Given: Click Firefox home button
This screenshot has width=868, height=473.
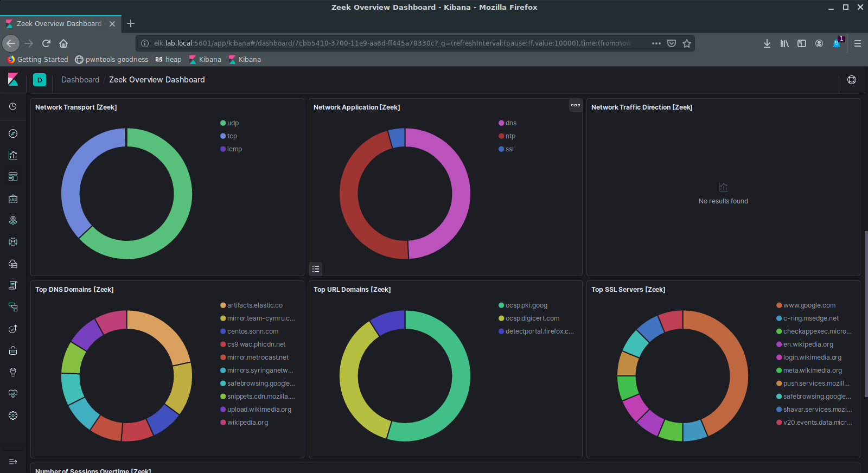Looking at the screenshot, I should click(x=63, y=43).
